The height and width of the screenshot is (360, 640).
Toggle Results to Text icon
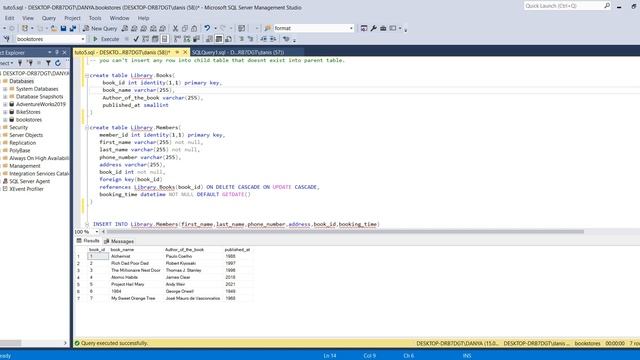click(209, 39)
